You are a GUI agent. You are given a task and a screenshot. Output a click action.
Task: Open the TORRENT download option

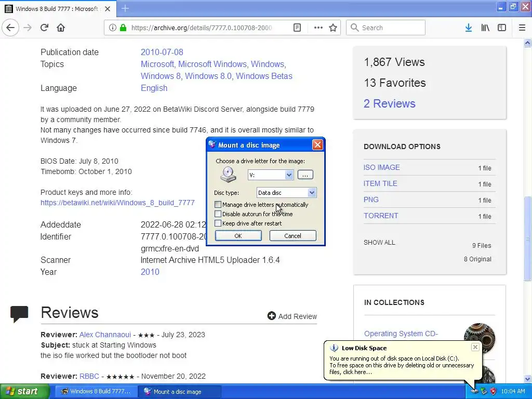(381, 216)
